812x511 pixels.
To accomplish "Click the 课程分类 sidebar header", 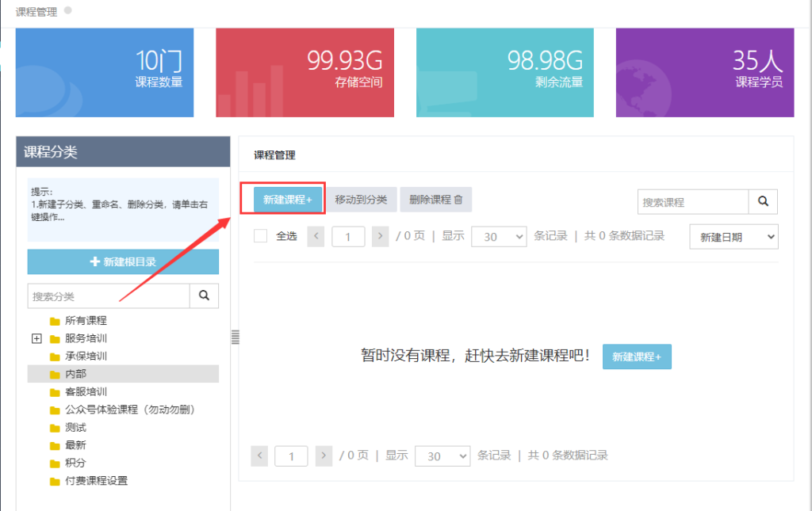I will point(123,151).
